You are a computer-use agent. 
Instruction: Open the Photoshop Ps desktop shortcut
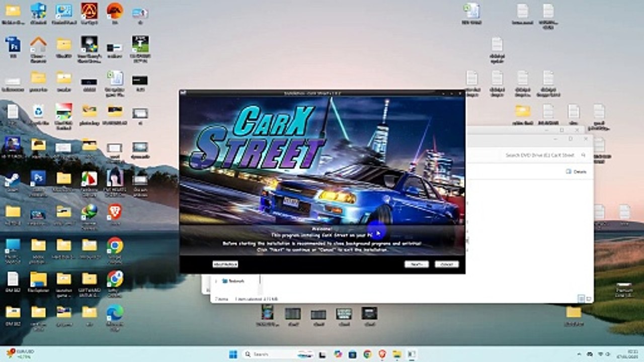(x=38, y=181)
